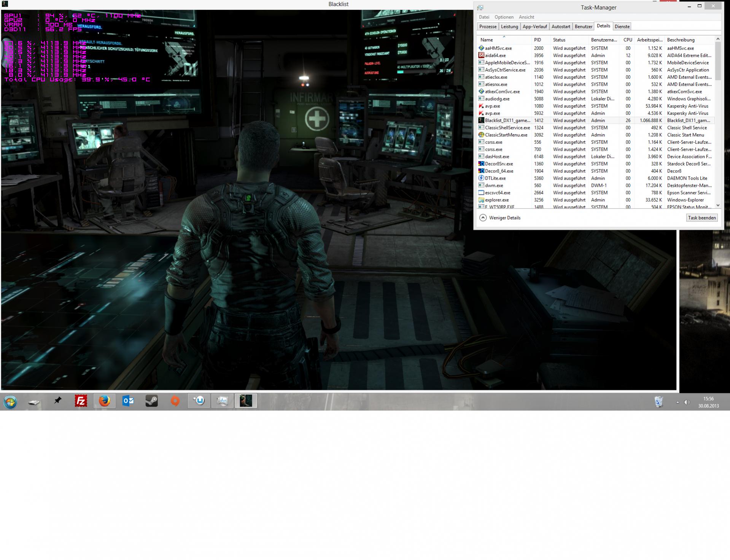Select the Blacklist_DX11_game process row
Image resolution: width=730 pixels, height=560 pixels.
pos(596,121)
